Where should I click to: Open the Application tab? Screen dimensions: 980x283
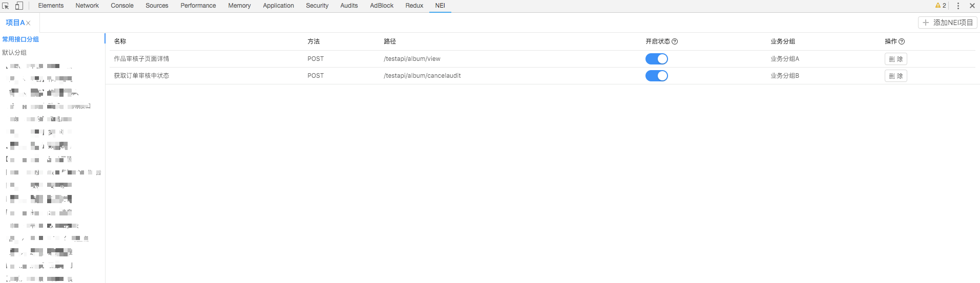pyautogui.click(x=278, y=6)
